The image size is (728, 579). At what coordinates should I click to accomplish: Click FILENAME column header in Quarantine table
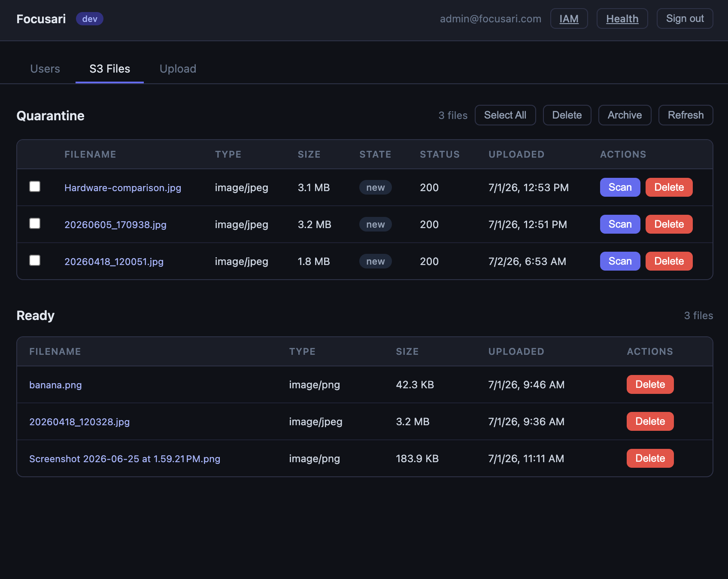pos(90,155)
